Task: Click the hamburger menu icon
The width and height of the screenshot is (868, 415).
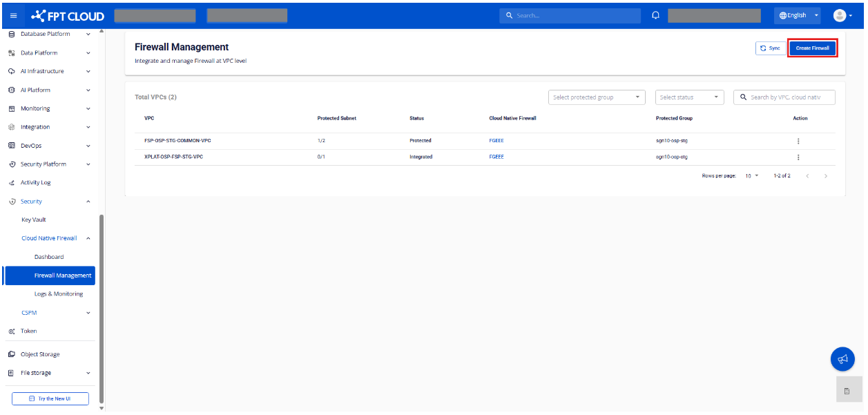Action: coord(13,16)
